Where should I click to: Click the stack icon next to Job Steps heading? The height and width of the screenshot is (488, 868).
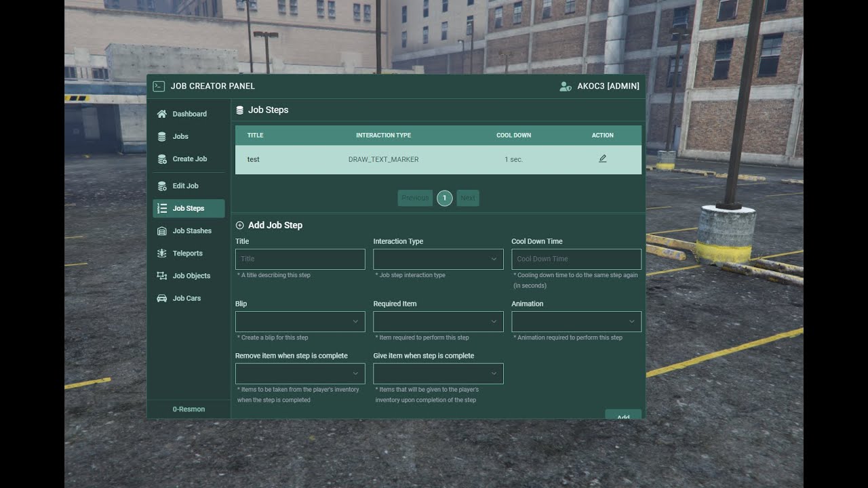click(239, 110)
